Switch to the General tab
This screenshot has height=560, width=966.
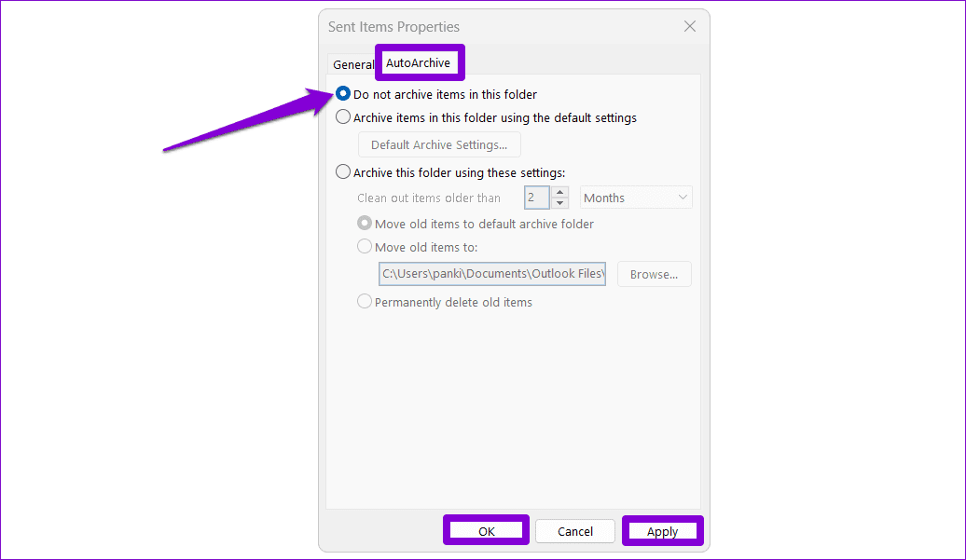tap(353, 64)
